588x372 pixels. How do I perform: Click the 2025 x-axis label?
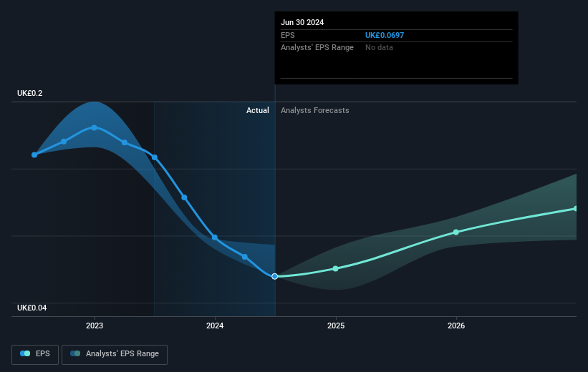tap(336, 325)
